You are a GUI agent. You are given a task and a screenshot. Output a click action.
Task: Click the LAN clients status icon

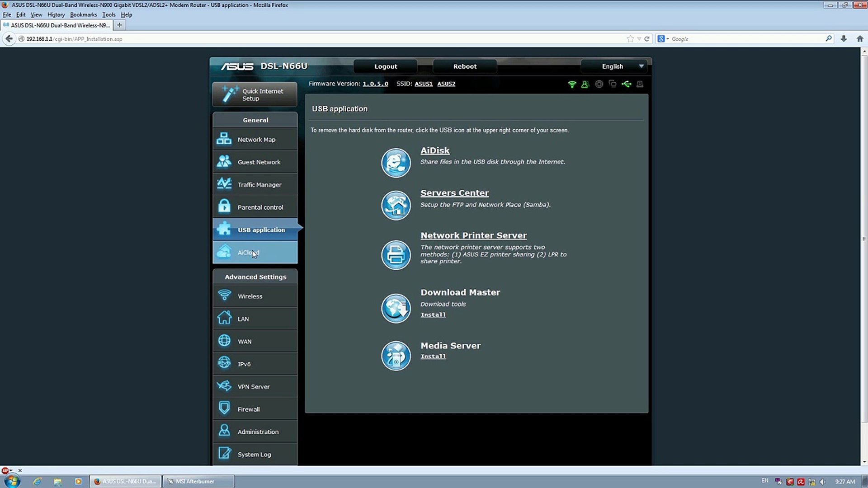tap(613, 84)
